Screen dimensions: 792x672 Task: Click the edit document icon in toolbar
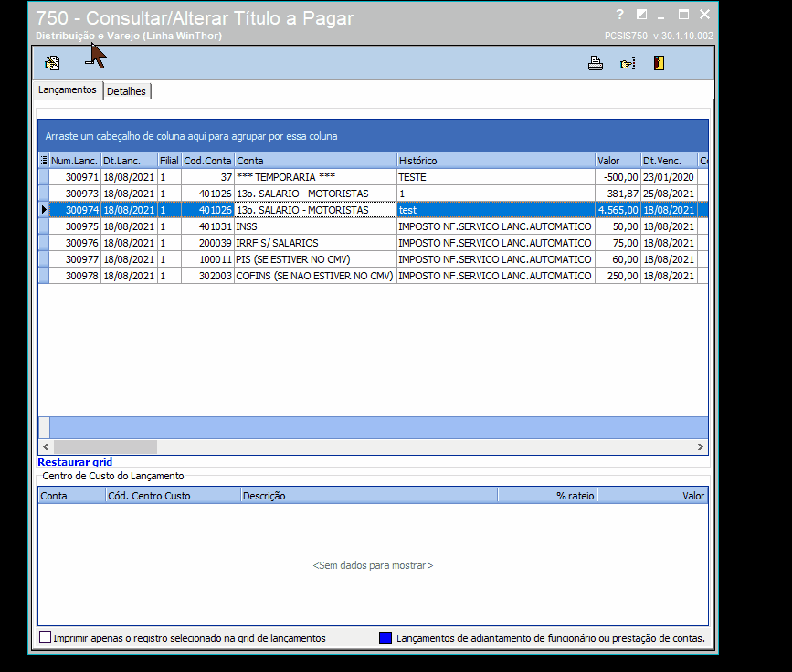point(52,63)
